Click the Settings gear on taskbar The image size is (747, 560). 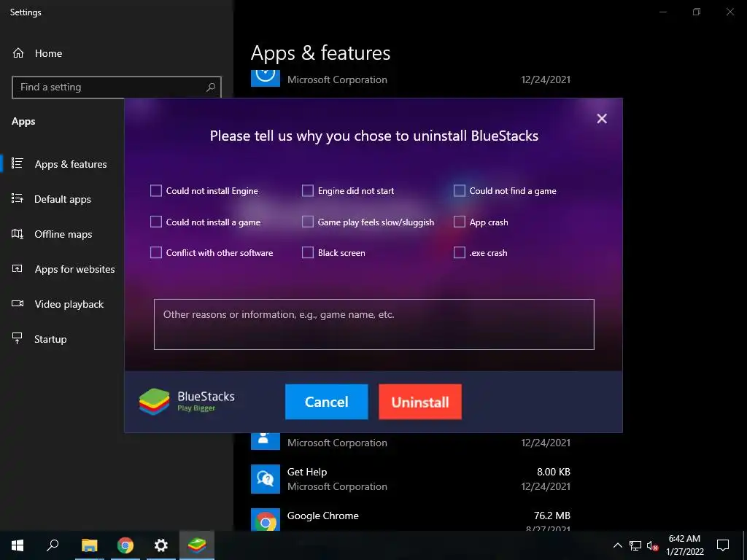161,545
